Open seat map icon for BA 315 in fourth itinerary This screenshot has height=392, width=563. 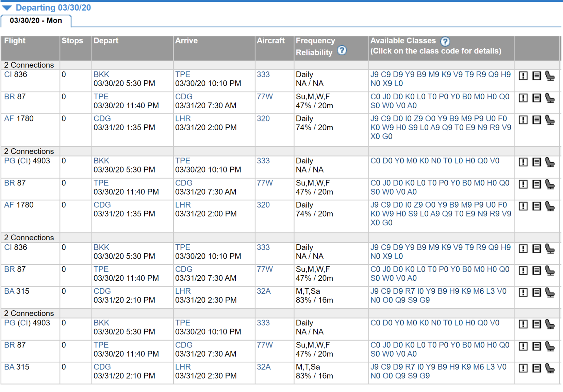pyautogui.click(x=550, y=368)
